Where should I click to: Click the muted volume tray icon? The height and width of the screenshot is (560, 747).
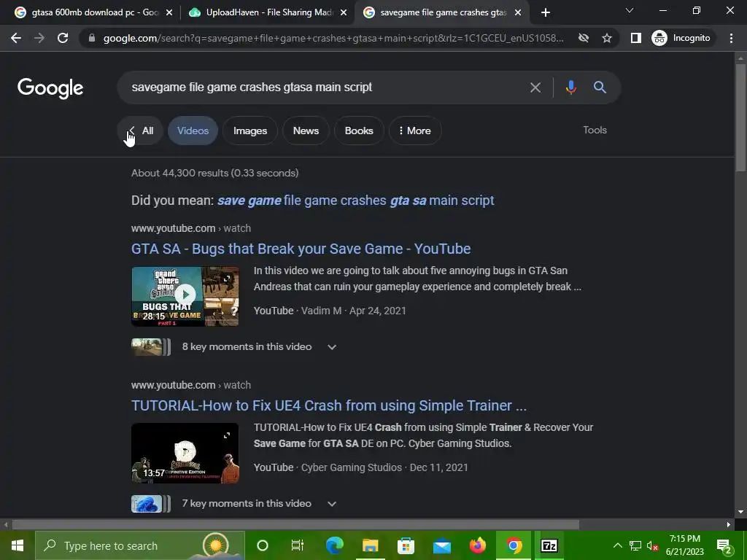652,545
